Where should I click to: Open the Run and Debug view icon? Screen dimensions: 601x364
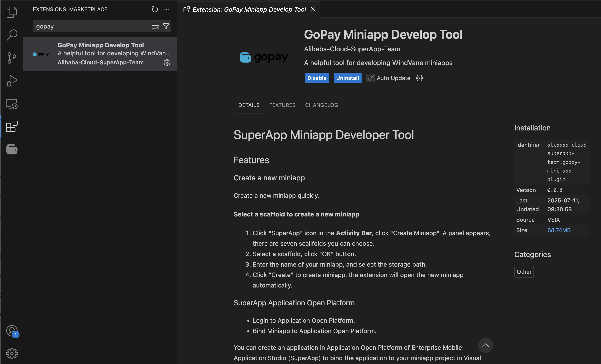(x=12, y=81)
